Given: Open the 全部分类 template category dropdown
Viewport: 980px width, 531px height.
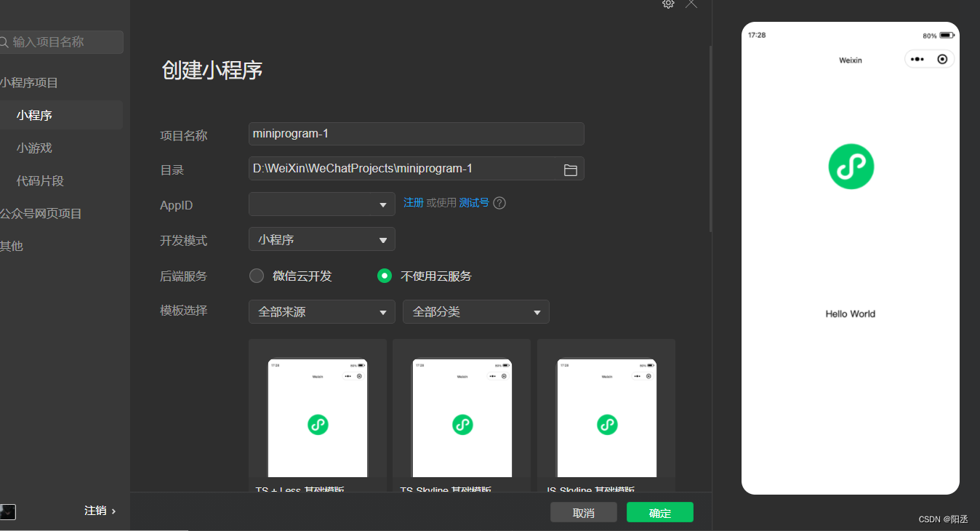Looking at the screenshot, I should click(x=476, y=312).
